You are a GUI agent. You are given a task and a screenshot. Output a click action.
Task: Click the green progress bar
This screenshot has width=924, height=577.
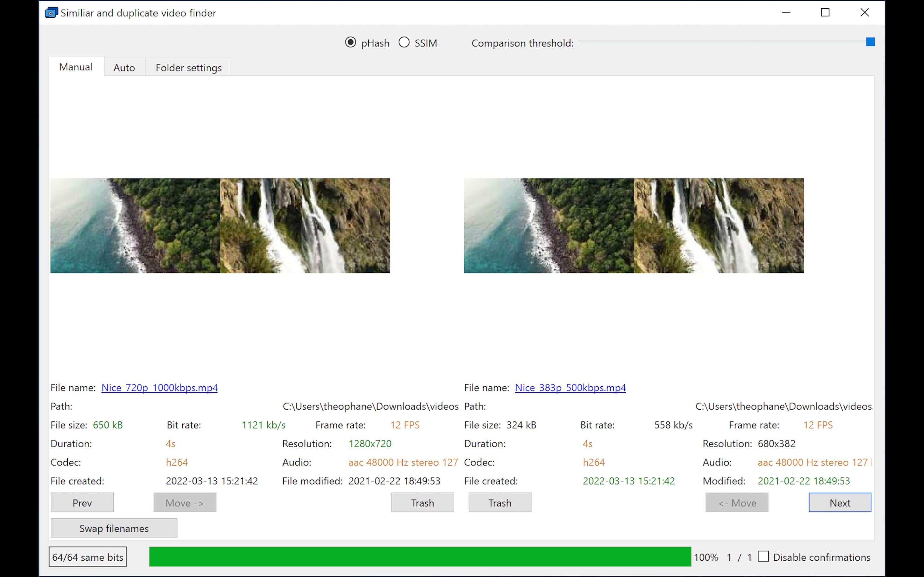(420, 557)
